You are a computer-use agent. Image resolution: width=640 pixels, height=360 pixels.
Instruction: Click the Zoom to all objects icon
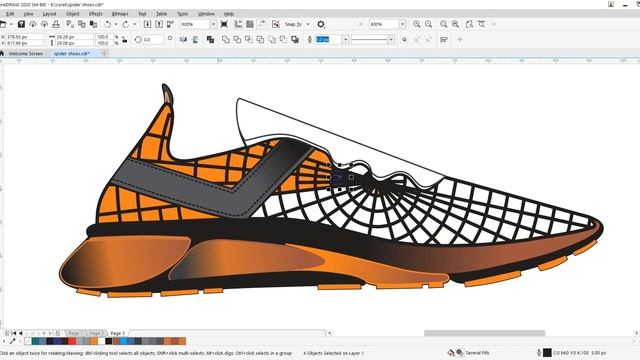click(455, 24)
